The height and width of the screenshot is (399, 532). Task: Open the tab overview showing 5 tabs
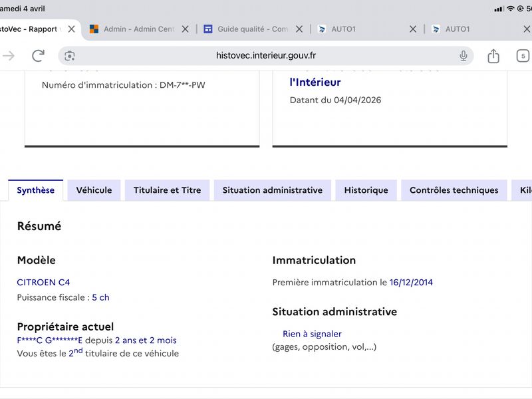523,56
